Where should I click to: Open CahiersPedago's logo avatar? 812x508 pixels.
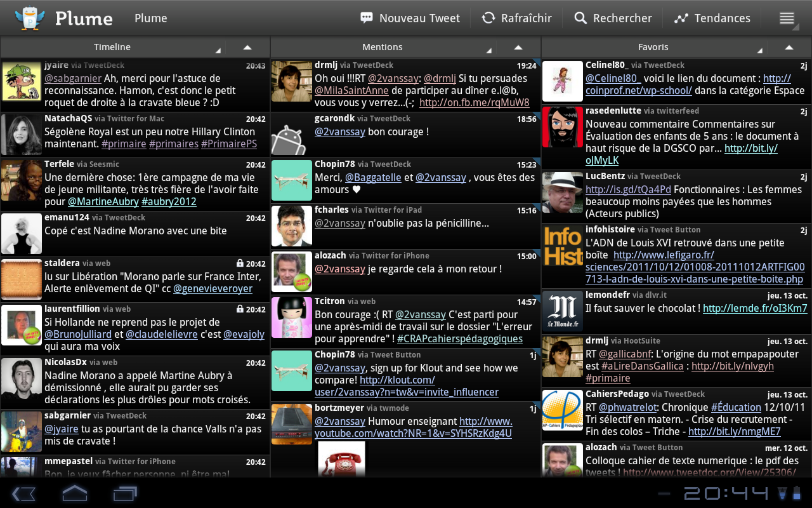563,410
